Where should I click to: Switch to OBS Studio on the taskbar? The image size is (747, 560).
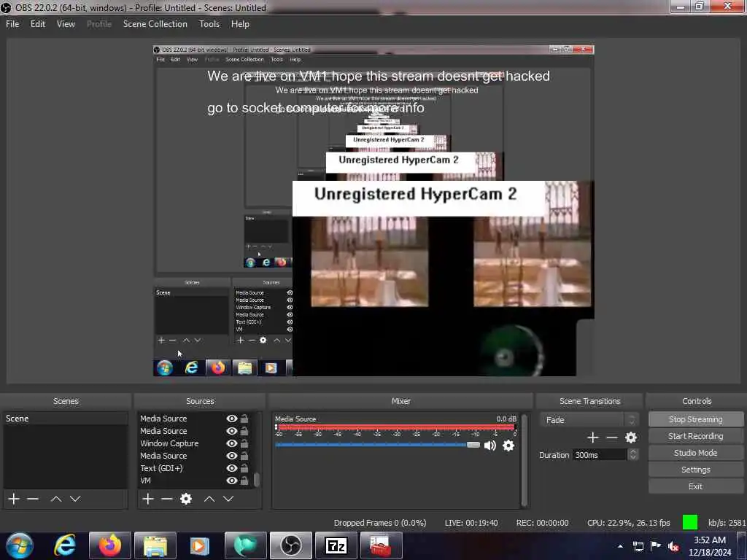(290, 545)
